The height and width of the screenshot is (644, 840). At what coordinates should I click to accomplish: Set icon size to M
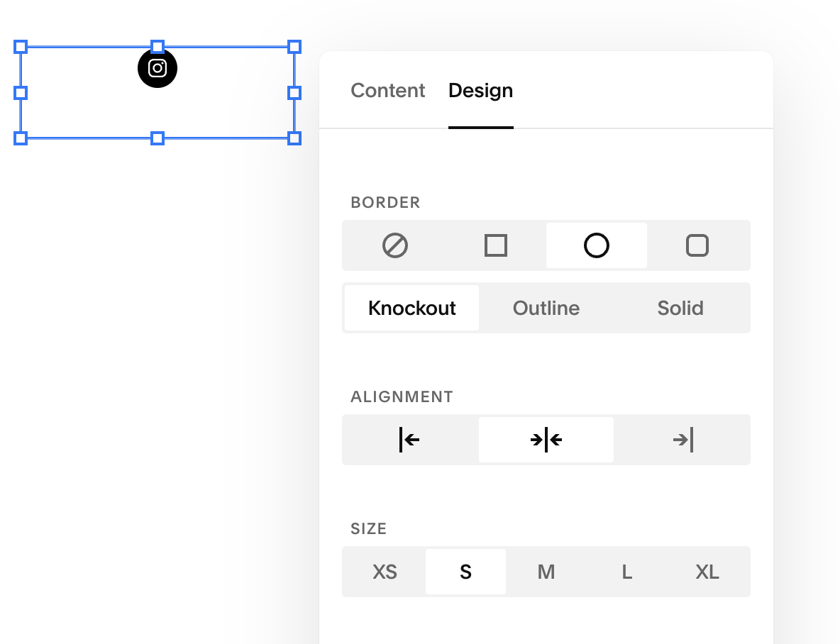coord(546,572)
